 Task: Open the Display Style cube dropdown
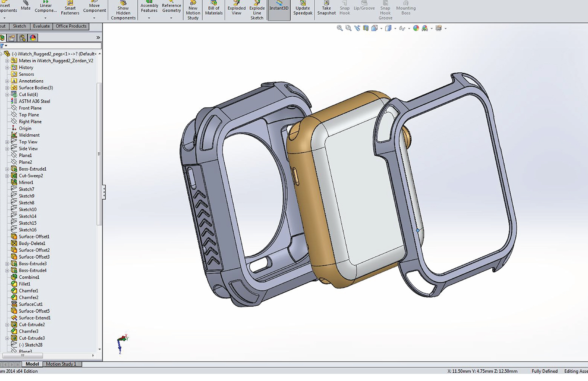click(x=388, y=28)
